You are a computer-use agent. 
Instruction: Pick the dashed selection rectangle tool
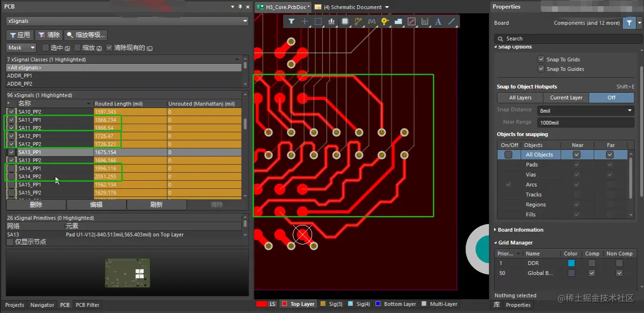[318, 21]
